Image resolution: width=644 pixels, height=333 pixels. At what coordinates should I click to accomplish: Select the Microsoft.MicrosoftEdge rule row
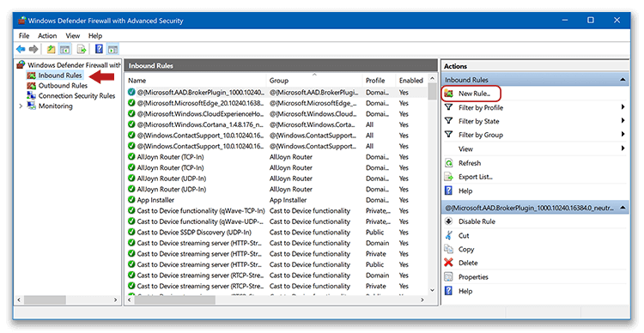(276, 103)
